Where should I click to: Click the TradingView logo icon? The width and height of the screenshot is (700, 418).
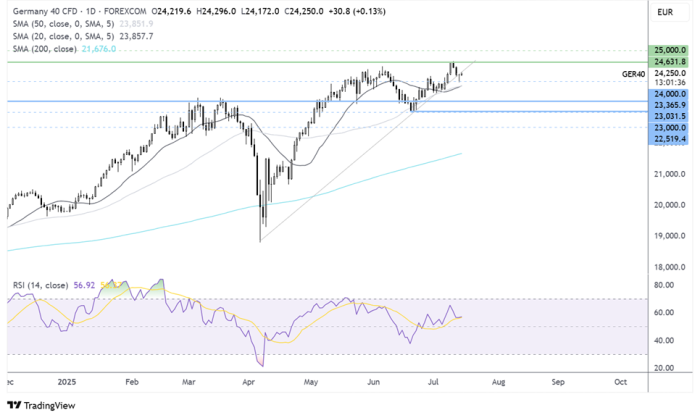13,405
